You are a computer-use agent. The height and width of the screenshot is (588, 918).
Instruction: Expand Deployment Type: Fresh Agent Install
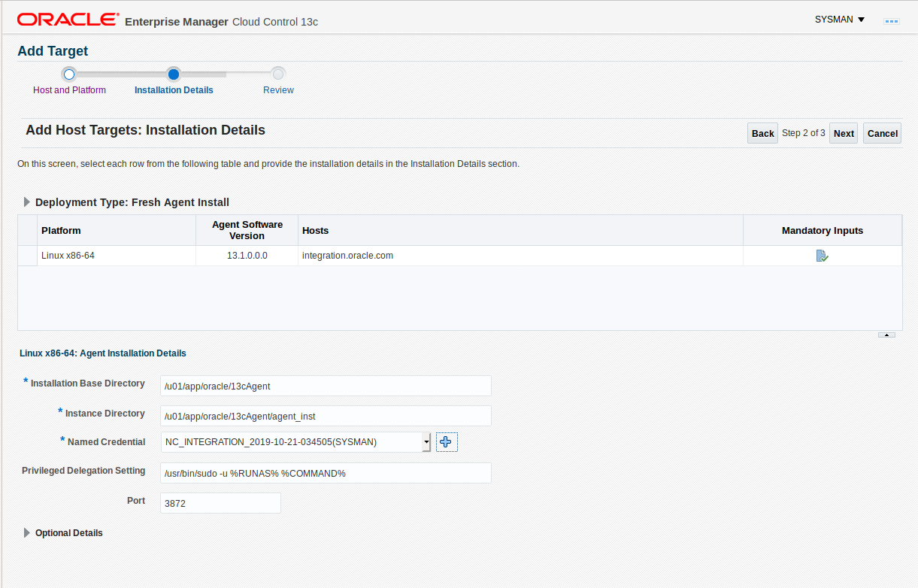[28, 202]
